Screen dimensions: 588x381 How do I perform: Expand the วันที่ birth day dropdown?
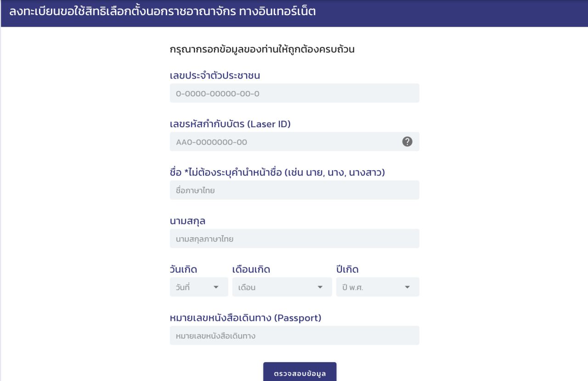tap(199, 287)
